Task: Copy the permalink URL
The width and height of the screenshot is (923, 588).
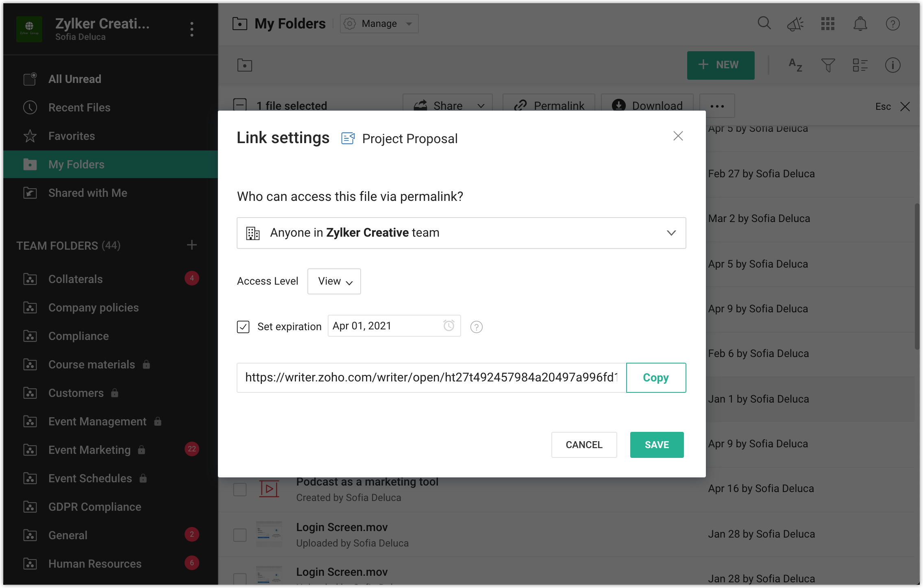Action: click(655, 378)
